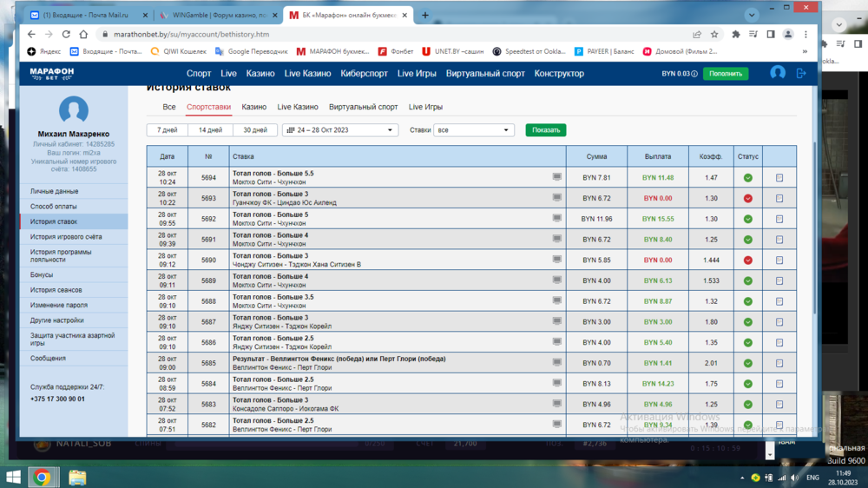Bookmark this page with the star icon
868x488 pixels.
pos(714,35)
